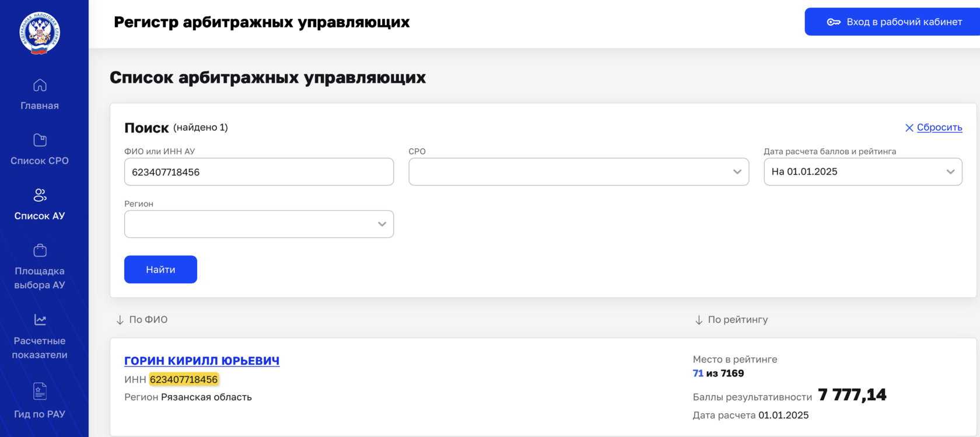Click the X icon next to Сбросить
The width and height of the screenshot is (980, 437).
(x=909, y=128)
